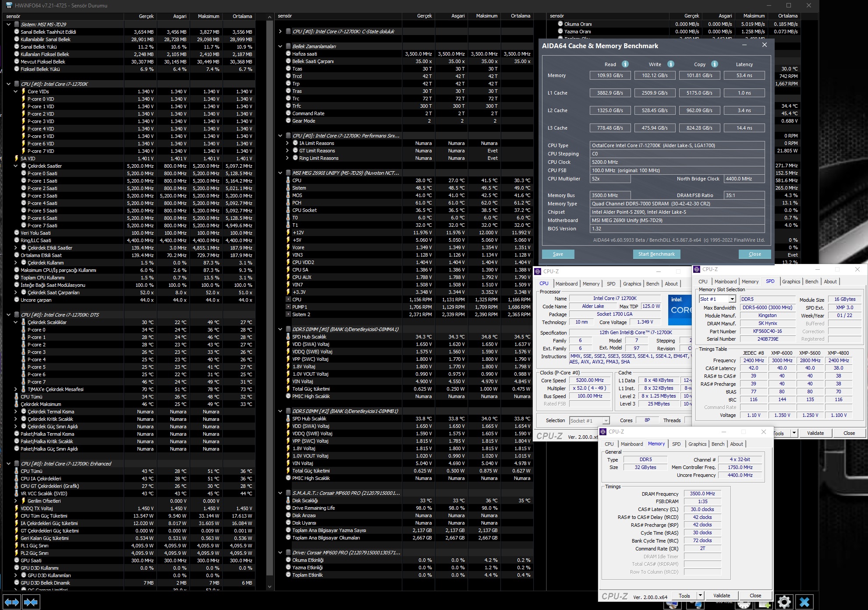Click the icon beside Uncore çarpan
Image resolution: width=868 pixels, height=610 pixels.
17,300
